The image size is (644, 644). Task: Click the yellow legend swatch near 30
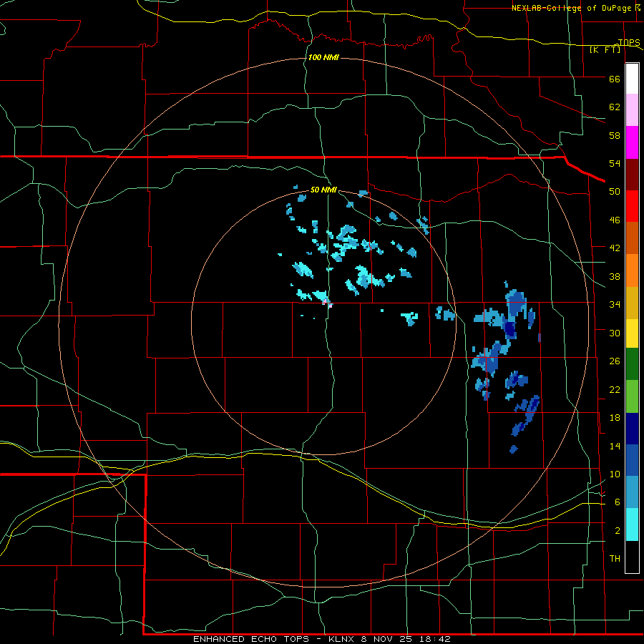(632, 333)
